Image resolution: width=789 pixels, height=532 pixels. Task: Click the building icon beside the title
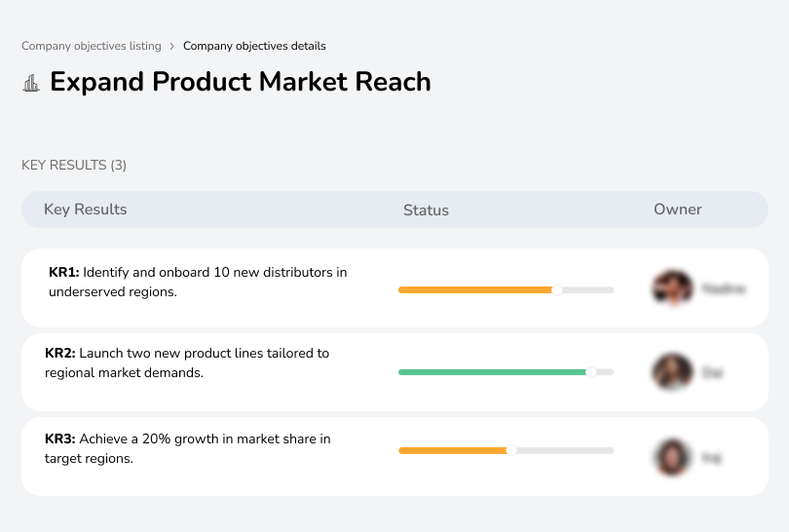coord(31,83)
